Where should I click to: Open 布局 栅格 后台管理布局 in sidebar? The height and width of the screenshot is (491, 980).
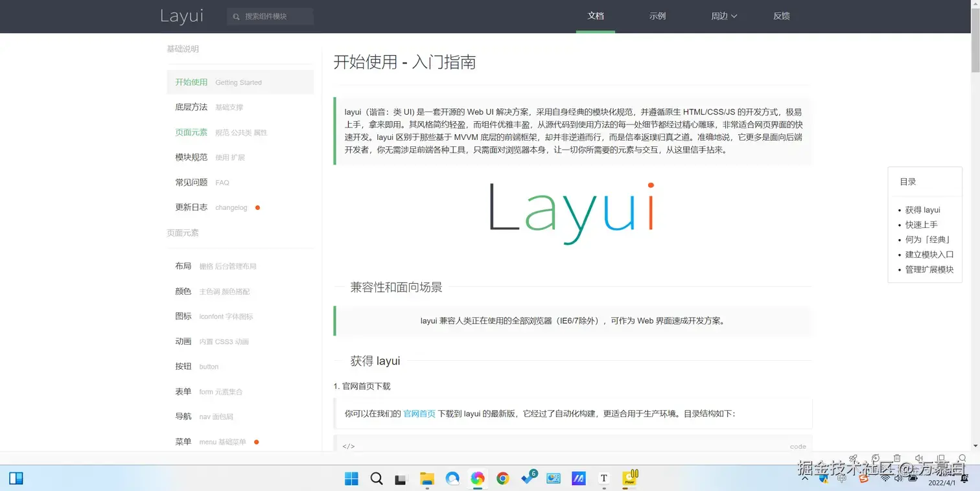(x=240, y=266)
